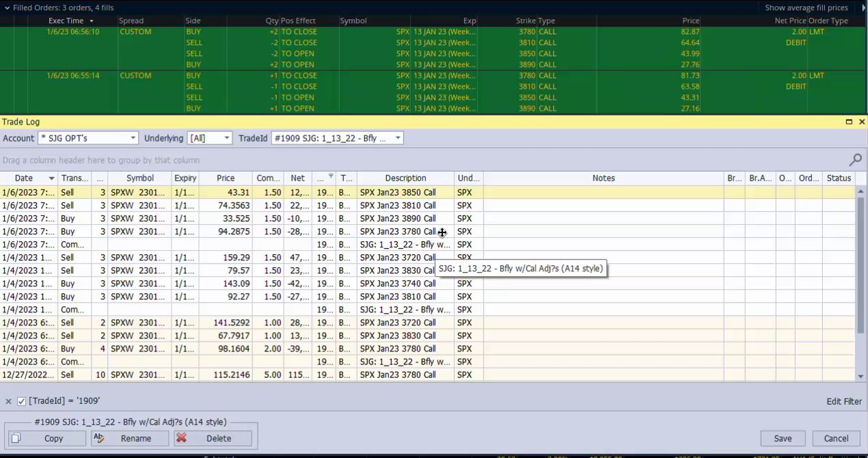Maximize the Trade Log panel
This screenshot has height=458, width=868.
click(x=849, y=122)
